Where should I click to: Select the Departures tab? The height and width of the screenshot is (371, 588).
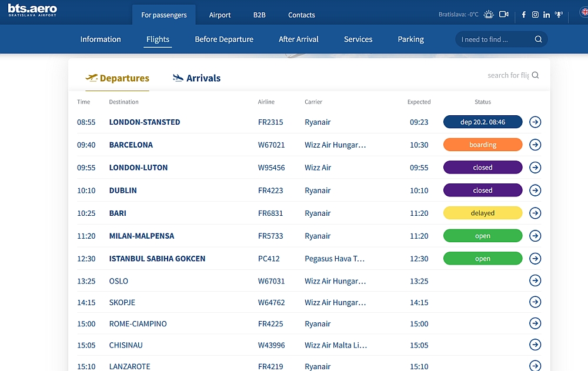point(118,78)
